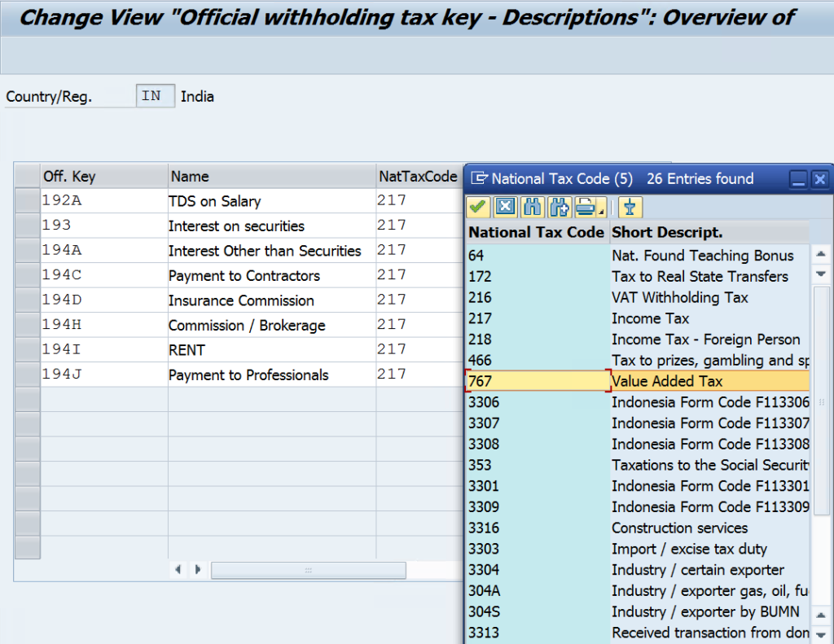This screenshot has height=644, width=834.
Task: Click top scroll-up arrow of the popup list
Action: pos(821,254)
